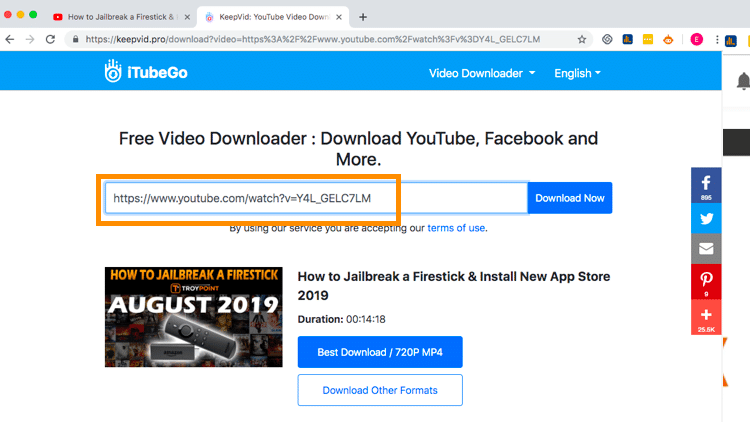Share page by email sidebar button
The image size is (750, 422).
click(706, 248)
